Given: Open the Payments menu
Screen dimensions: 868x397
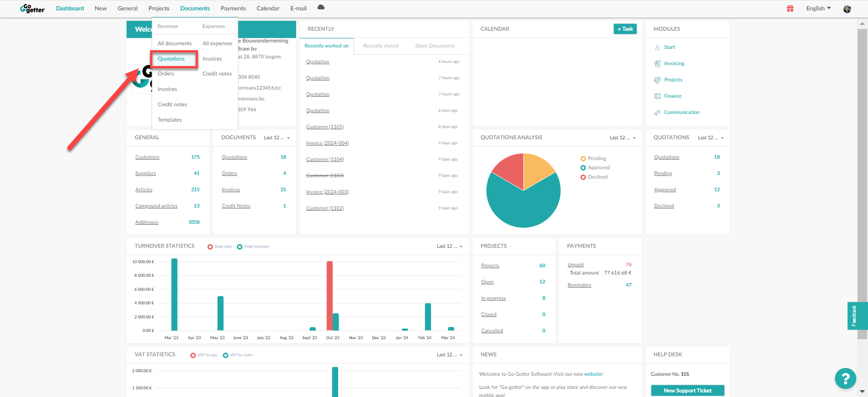Looking at the screenshot, I should (x=233, y=8).
